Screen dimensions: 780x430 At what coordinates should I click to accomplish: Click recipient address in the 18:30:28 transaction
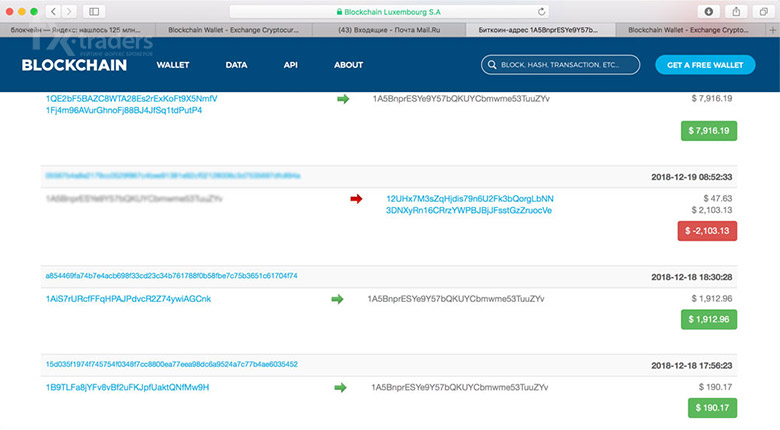point(456,299)
